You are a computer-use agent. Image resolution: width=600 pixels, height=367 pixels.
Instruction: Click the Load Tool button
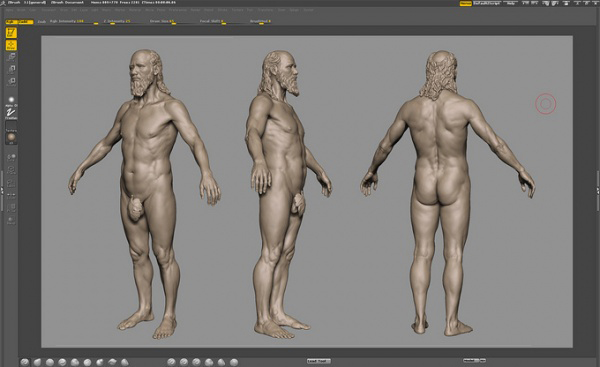(319, 361)
